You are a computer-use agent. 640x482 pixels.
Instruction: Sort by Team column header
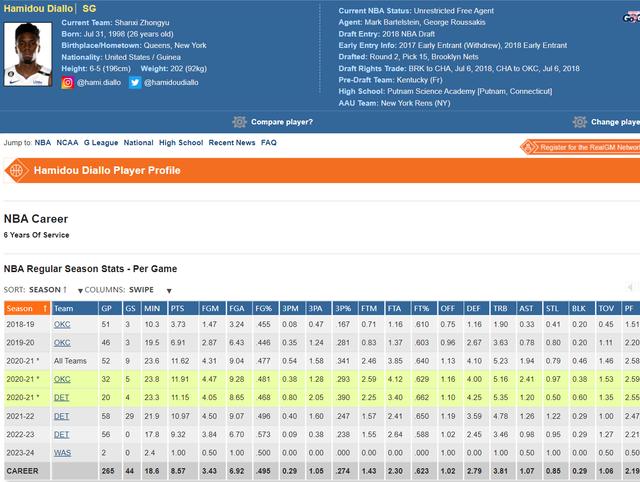(x=74, y=309)
